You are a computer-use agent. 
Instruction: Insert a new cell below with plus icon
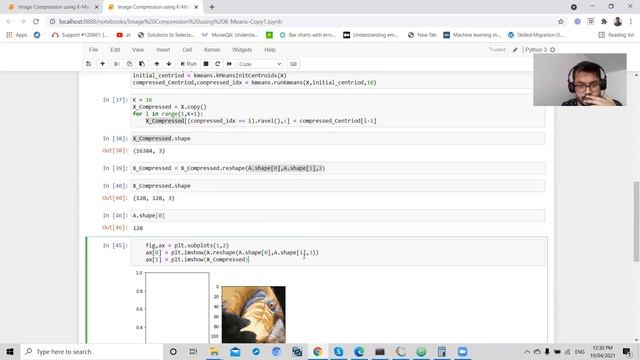coord(102,64)
